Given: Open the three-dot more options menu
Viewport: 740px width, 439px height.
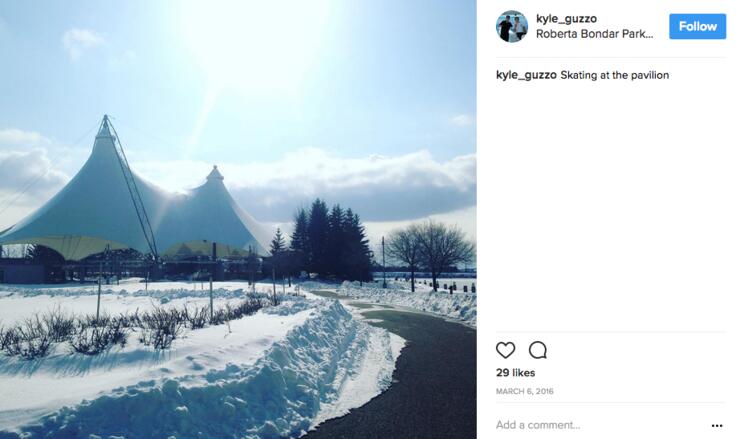Looking at the screenshot, I should click(x=717, y=425).
